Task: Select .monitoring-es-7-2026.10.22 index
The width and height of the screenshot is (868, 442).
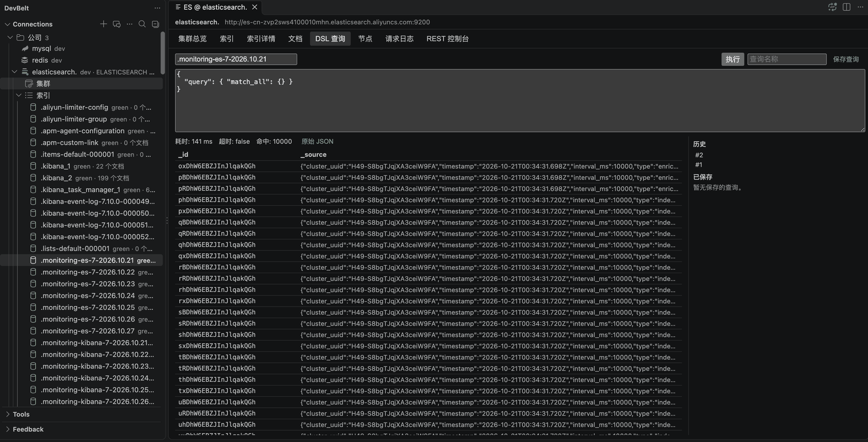Action: (81, 272)
